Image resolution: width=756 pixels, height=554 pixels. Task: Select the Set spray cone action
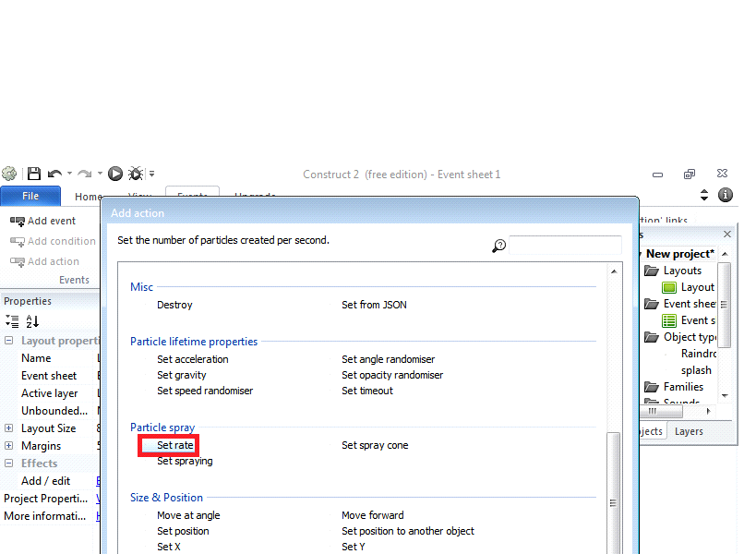375,445
